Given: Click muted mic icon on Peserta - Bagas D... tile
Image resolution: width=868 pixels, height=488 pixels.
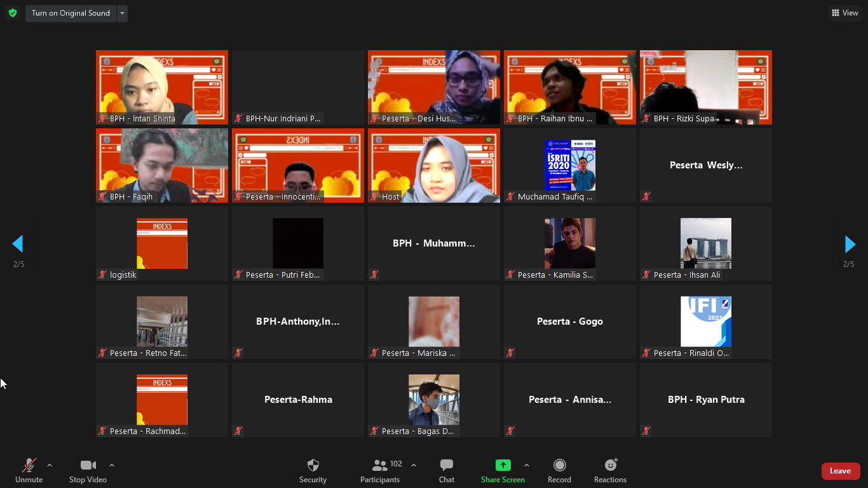Looking at the screenshot, I should tap(375, 431).
